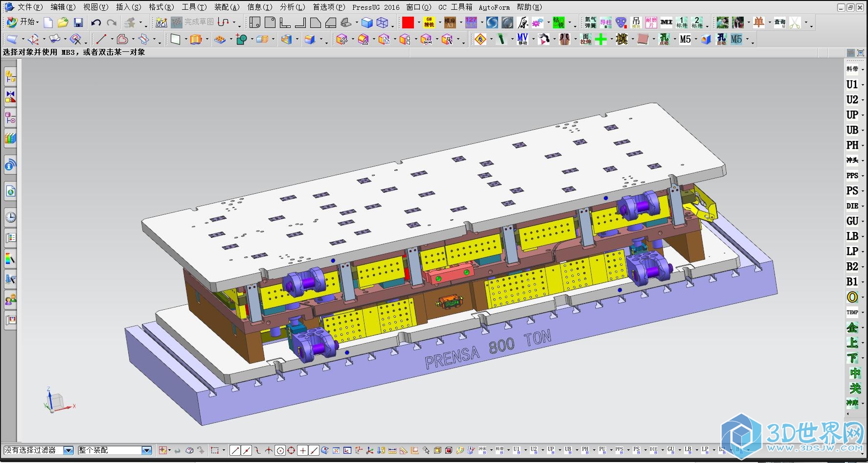Screen dimensions: 868x463
Task: Click the PS button on right panel
Action: [852, 191]
